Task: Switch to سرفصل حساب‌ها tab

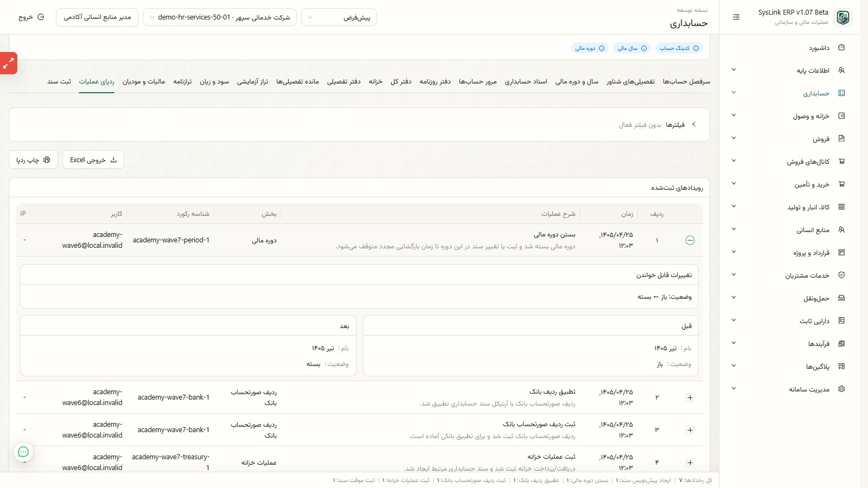Action: click(x=686, y=82)
